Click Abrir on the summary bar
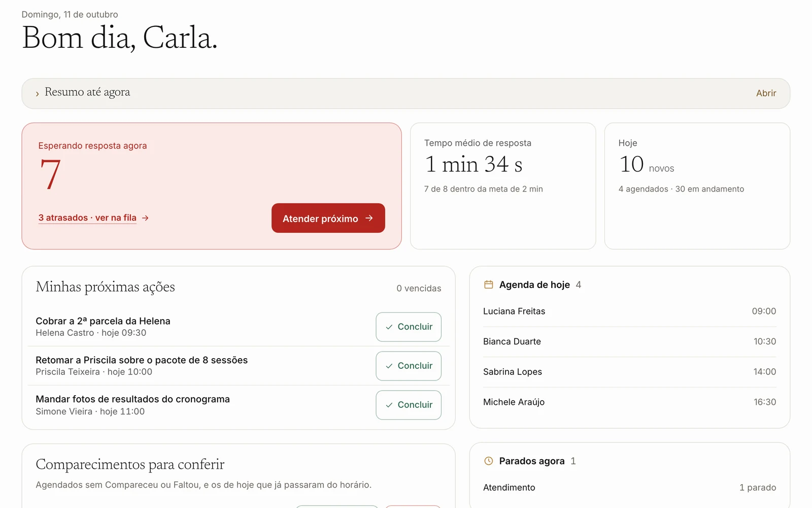This screenshot has width=812, height=508. click(766, 93)
